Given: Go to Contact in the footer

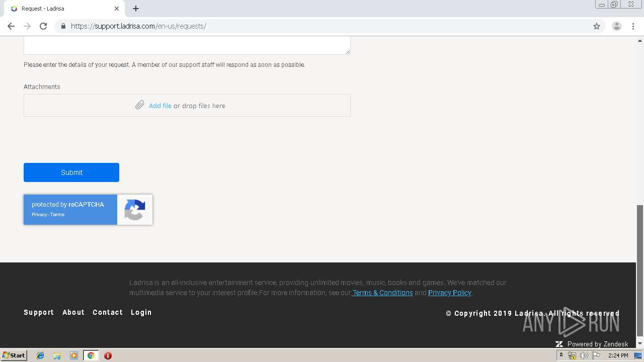Looking at the screenshot, I should point(108,312).
